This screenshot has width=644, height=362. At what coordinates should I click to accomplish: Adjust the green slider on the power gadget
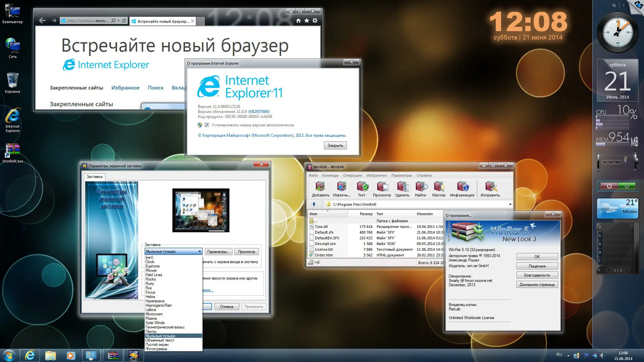pos(627,186)
